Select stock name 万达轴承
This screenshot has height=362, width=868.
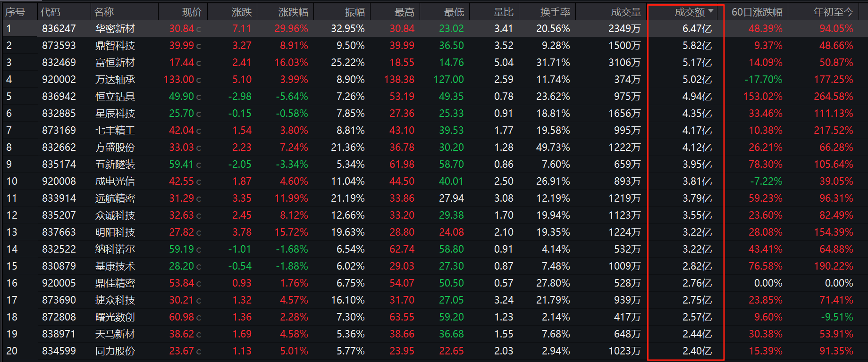pyautogui.click(x=115, y=80)
